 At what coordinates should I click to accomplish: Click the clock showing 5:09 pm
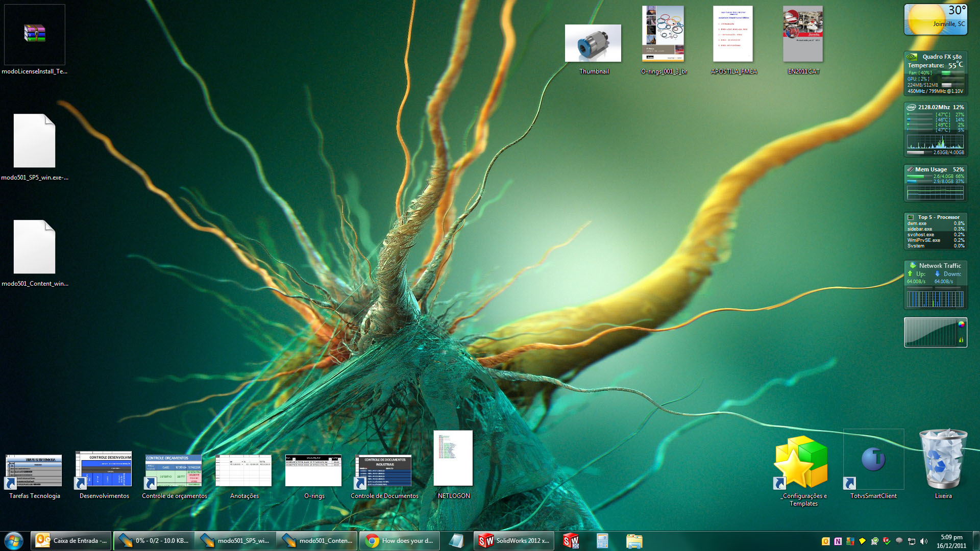(951, 541)
